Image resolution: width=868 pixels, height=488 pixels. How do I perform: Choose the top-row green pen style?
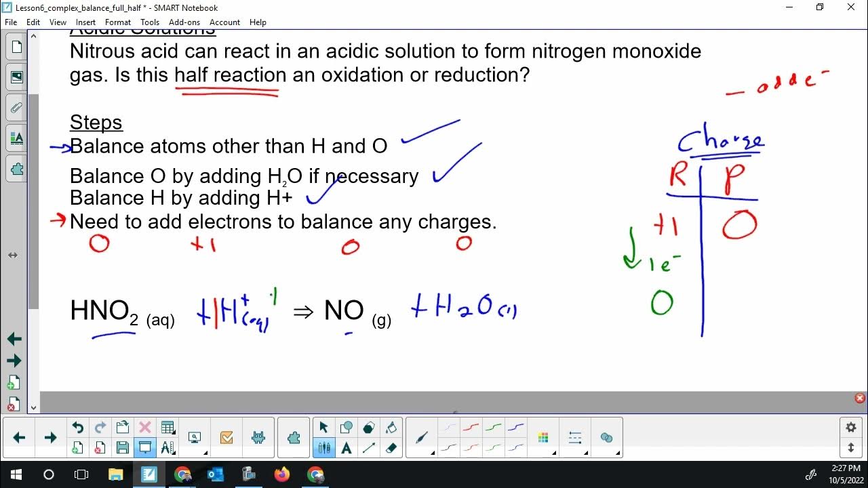(x=493, y=428)
